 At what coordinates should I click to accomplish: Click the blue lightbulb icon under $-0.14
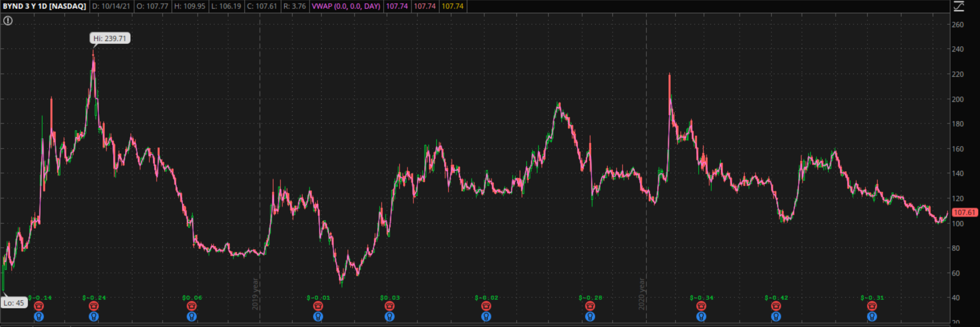click(x=39, y=316)
